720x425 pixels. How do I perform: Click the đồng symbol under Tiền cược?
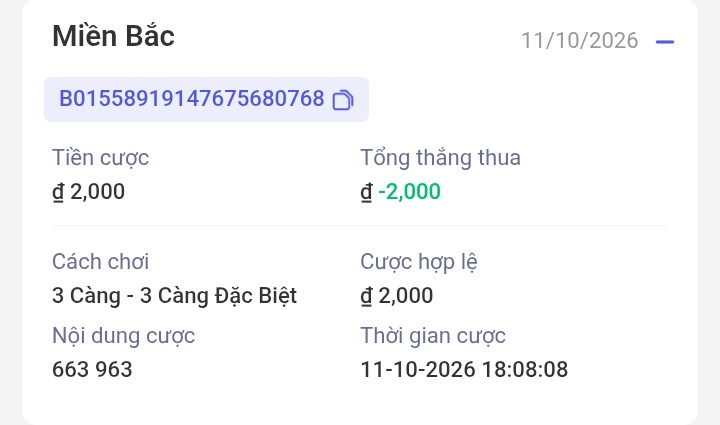tap(58, 192)
